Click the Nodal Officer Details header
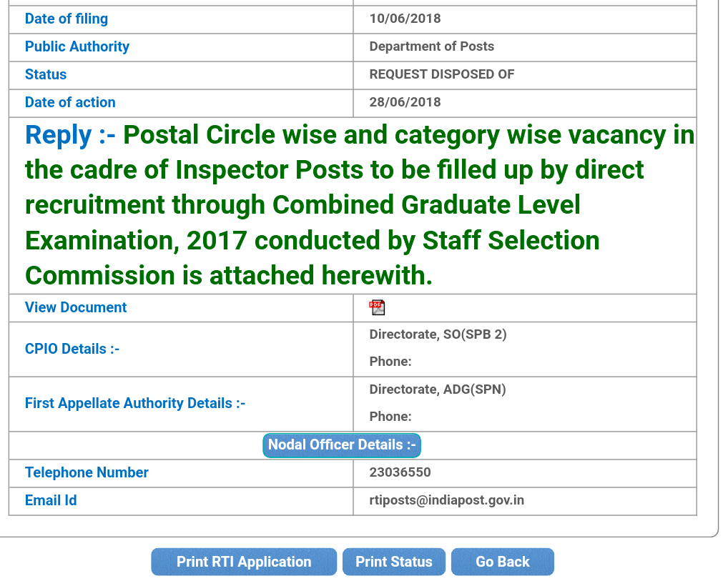This screenshot has width=728, height=586. coord(342,445)
